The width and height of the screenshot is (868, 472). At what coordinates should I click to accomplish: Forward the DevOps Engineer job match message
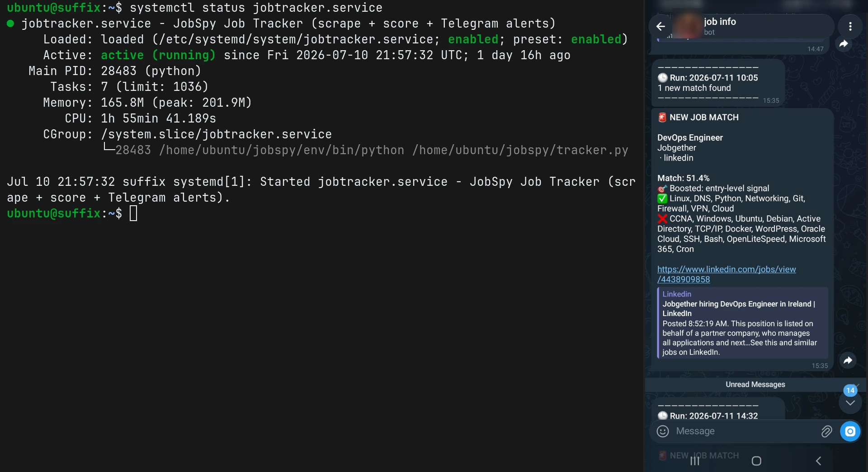pyautogui.click(x=848, y=360)
